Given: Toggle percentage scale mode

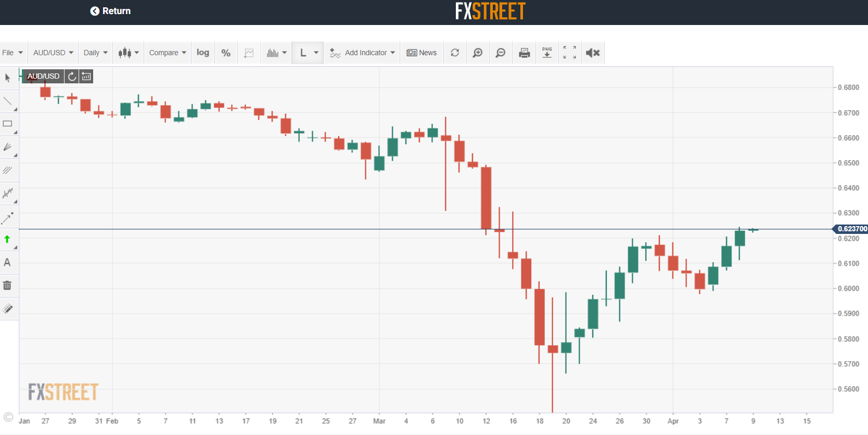Looking at the screenshot, I should (226, 53).
